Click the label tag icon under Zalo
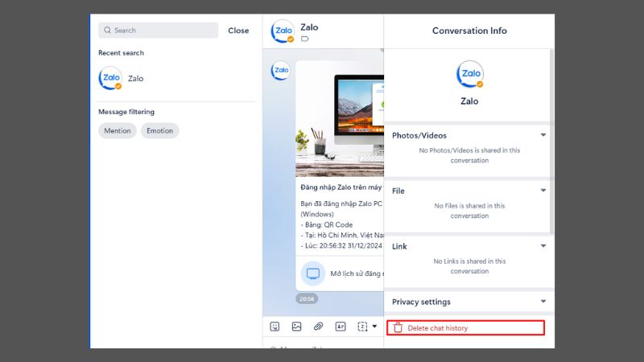 [304, 39]
